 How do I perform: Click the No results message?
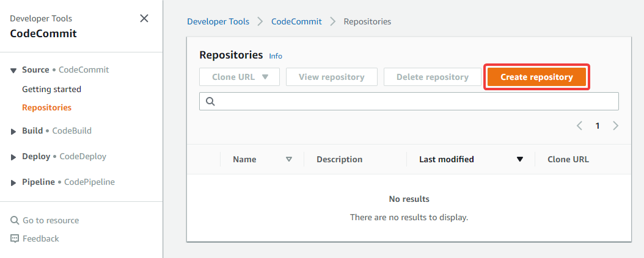409,199
